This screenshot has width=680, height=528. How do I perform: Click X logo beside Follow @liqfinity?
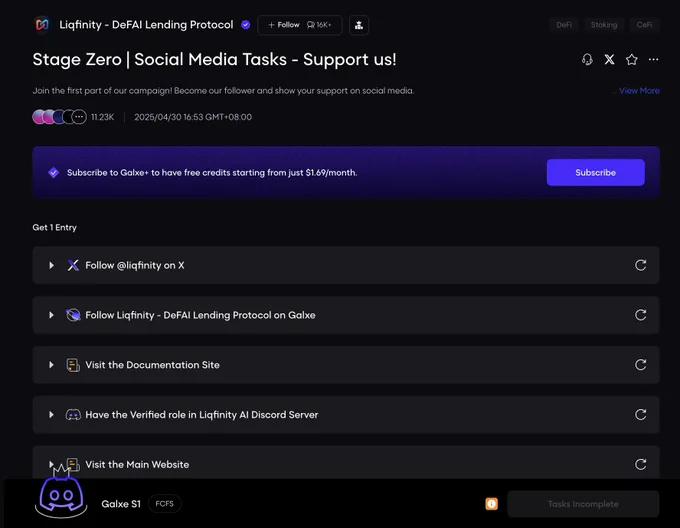(73, 265)
